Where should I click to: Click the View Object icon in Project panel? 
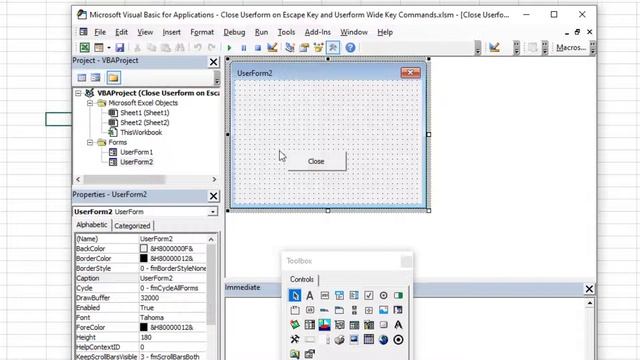coord(96,78)
